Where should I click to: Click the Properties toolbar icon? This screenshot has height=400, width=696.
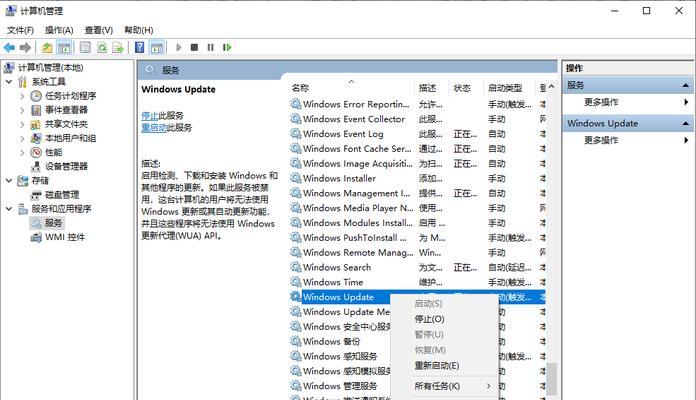click(x=85, y=47)
